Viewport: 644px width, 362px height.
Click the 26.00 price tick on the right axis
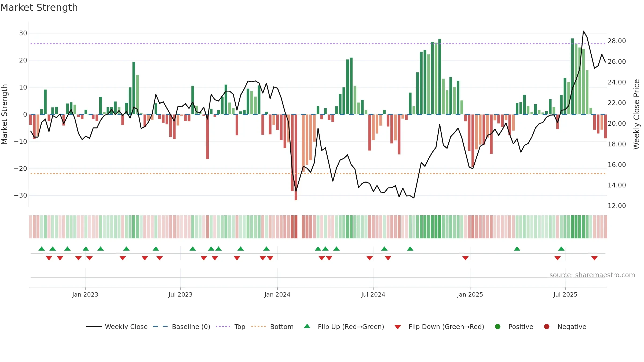click(x=617, y=62)
